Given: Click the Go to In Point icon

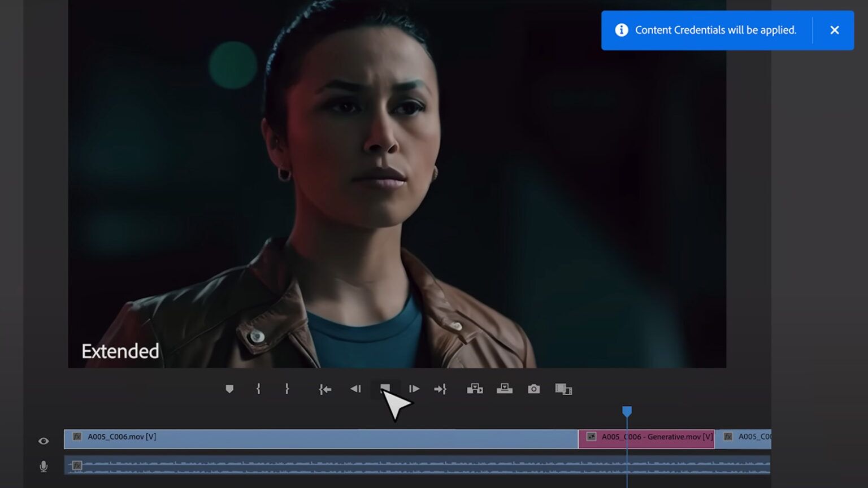Looking at the screenshot, I should (x=325, y=389).
